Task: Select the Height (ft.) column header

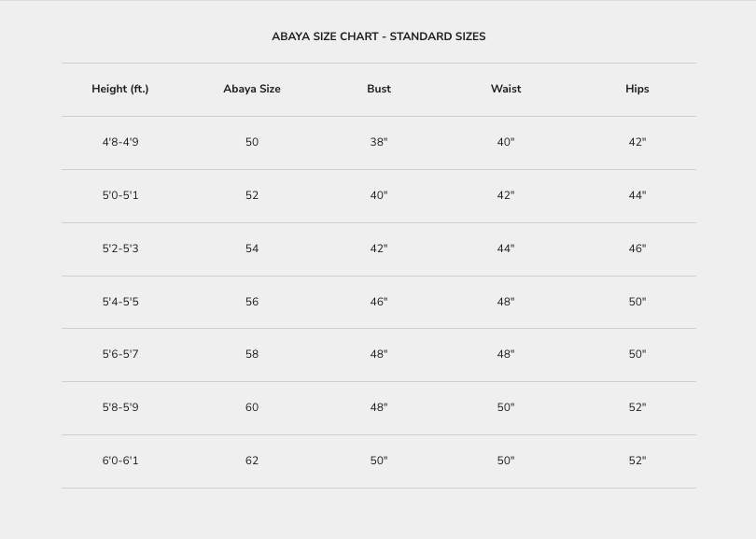Action: click(120, 89)
